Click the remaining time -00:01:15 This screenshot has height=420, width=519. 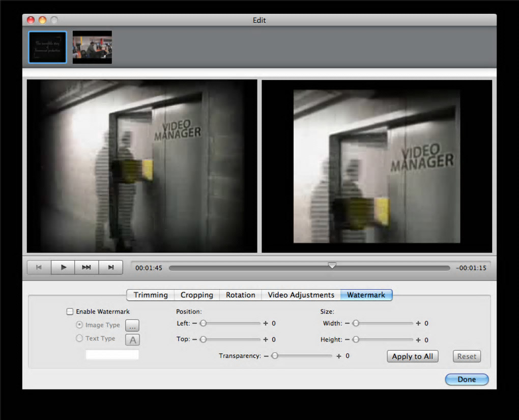(471, 268)
